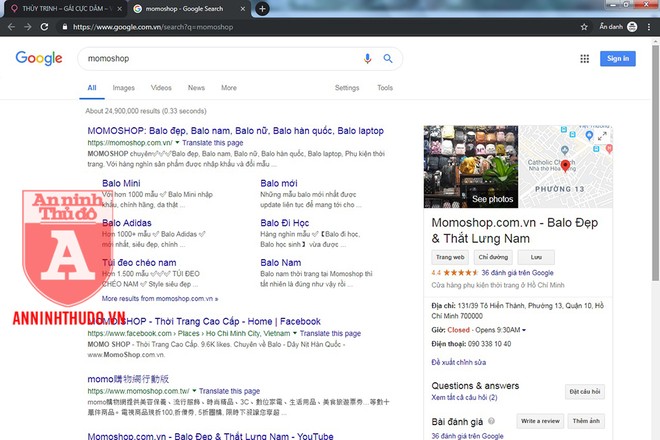Open the Google apps grid icon
Screen dimensions: 660x440
[x=584, y=59]
